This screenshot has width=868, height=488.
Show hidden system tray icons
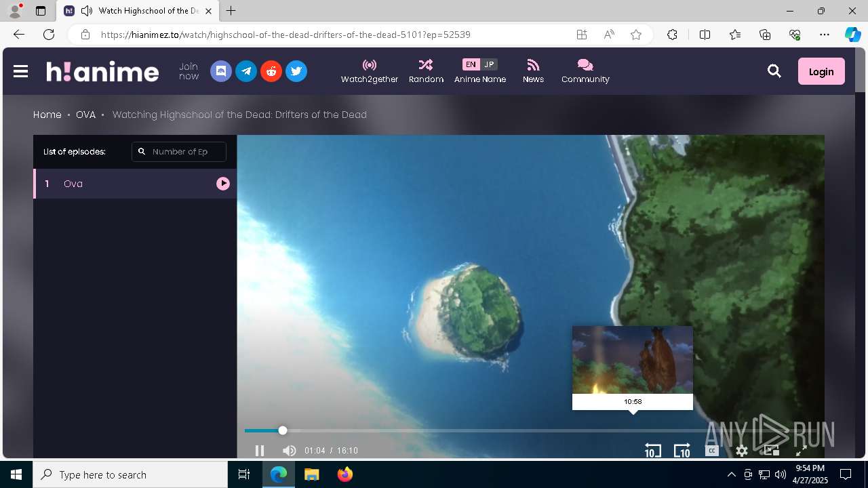point(731,474)
